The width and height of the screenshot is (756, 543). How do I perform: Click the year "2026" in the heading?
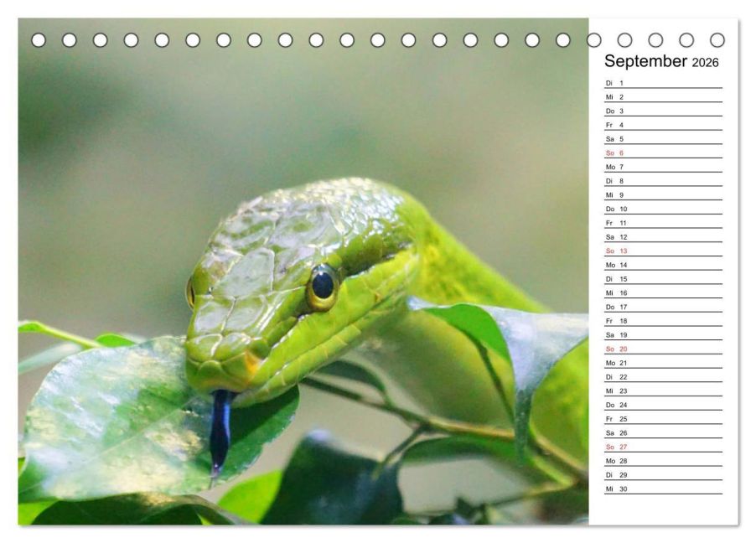[705, 63]
